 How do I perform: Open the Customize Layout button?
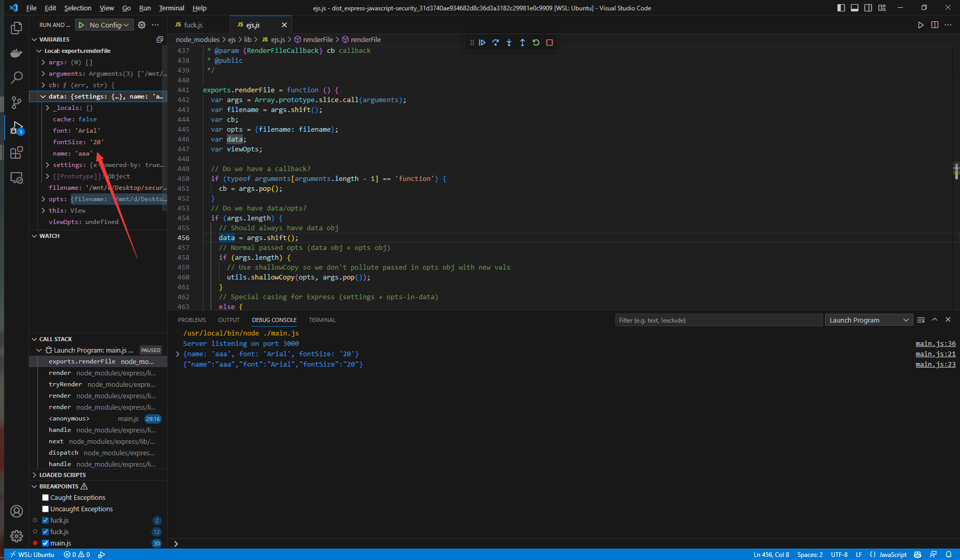[x=882, y=8]
